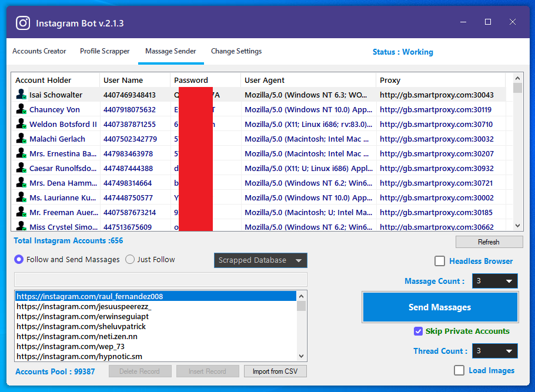Click the Status : Working label
Screen dimensions: 535x392
pos(403,52)
